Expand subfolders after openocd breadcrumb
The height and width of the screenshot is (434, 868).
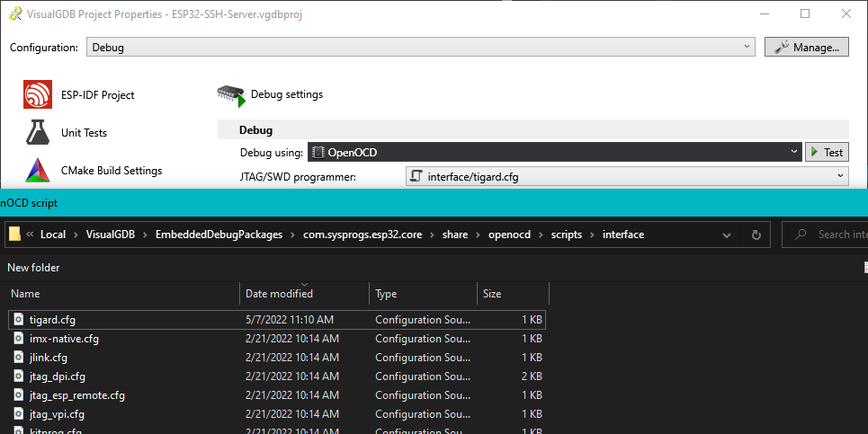click(541, 235)
